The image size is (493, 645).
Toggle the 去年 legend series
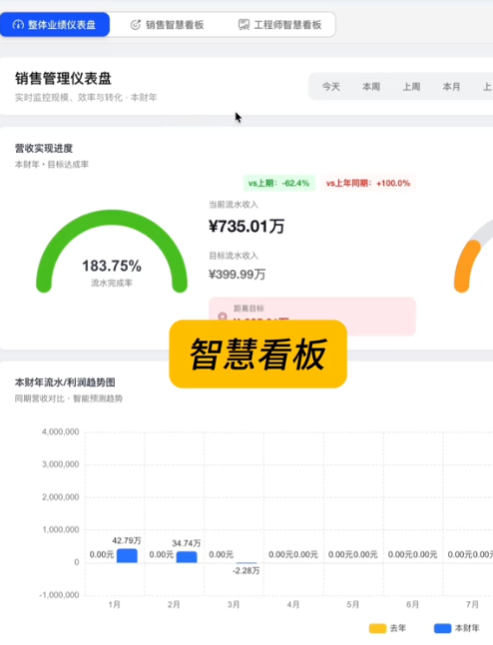pyautogui.click(x=387, y=628)
